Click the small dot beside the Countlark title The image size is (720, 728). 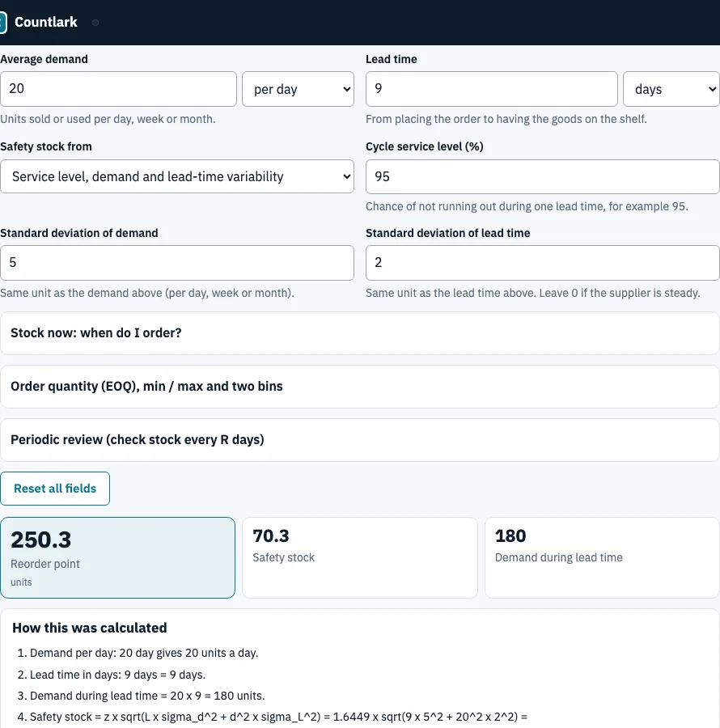(x=95, y=23)
